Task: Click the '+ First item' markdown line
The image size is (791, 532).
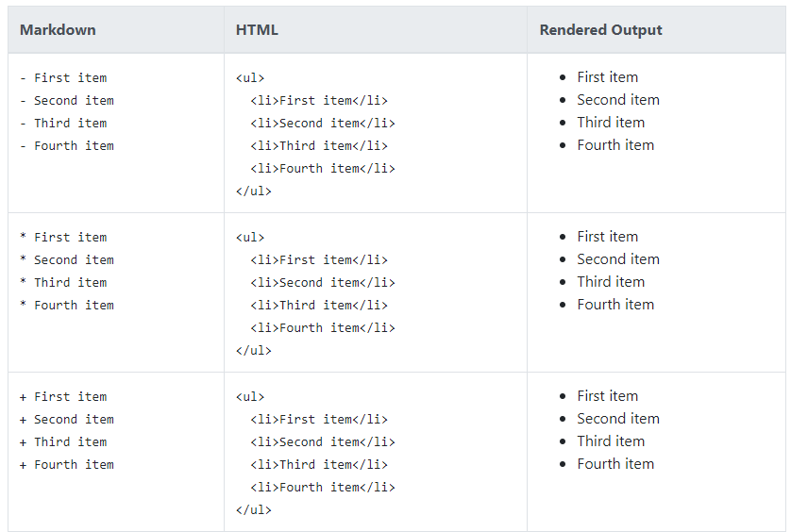Action: pos(63,397)
